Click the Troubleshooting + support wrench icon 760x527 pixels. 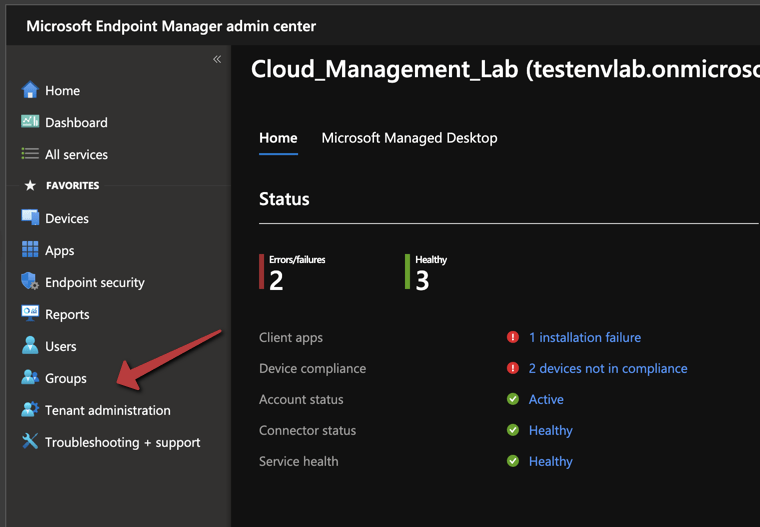pos(30,442)
